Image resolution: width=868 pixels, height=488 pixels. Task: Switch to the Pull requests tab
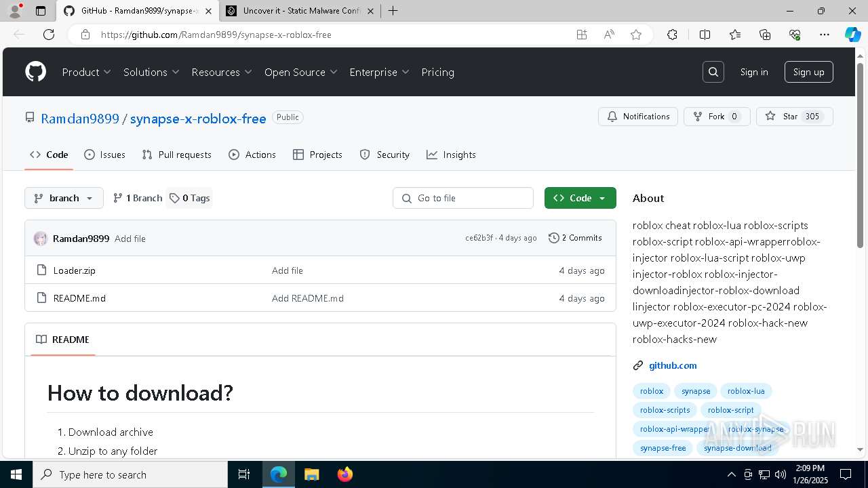[176, 155]
